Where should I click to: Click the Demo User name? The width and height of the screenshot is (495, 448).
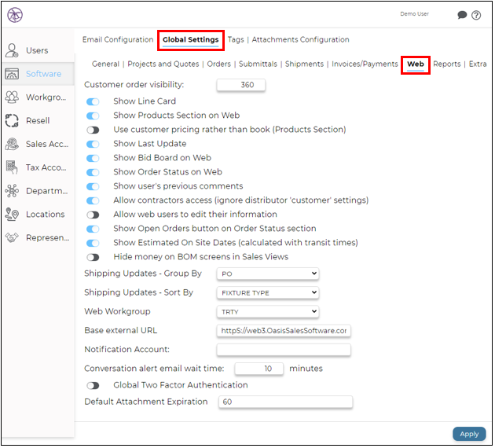pos(414,14)
